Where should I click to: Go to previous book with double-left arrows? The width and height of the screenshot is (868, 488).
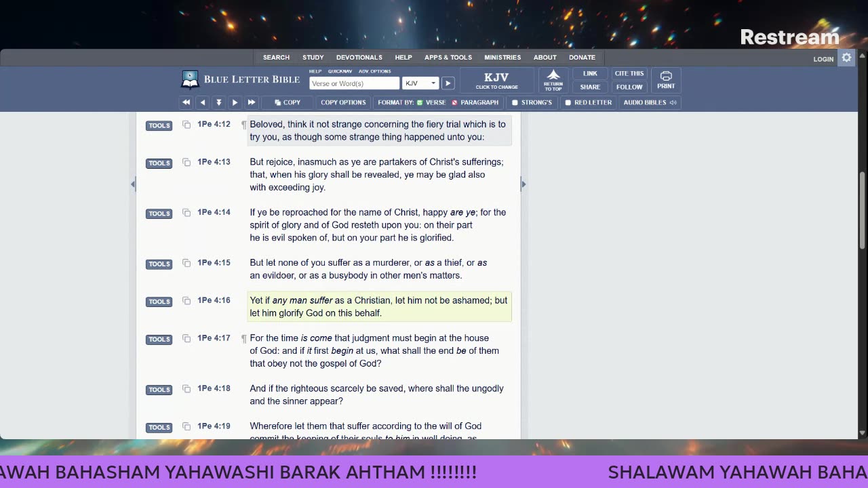pos(186,102)
